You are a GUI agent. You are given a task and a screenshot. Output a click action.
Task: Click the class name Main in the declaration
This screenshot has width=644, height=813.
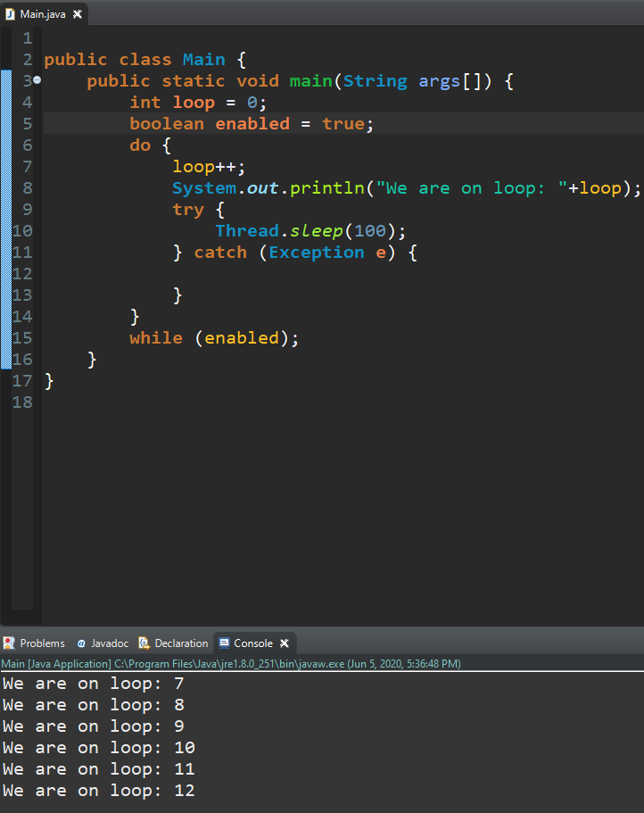[203, 60]
